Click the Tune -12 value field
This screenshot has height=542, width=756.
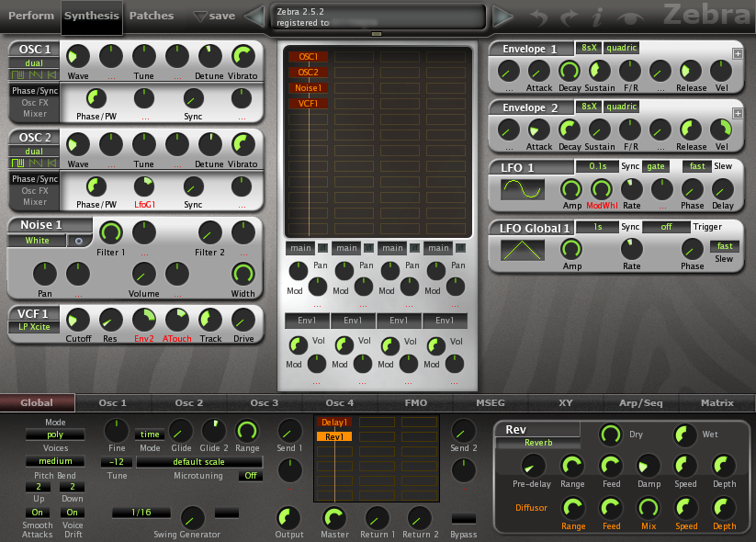pyautogui.click(x=116, y=462)
